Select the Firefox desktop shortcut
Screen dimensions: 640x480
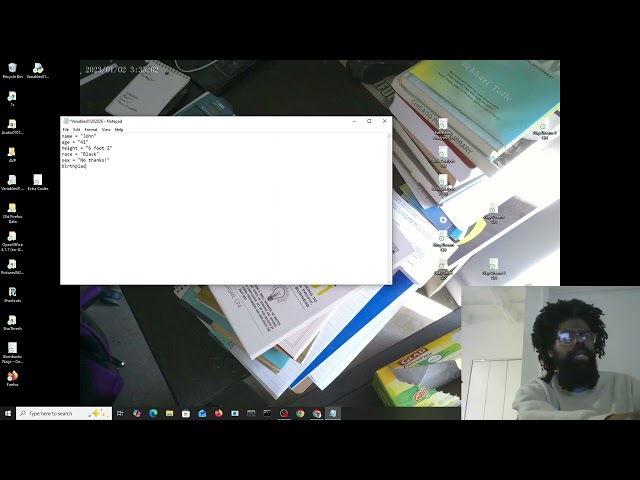[x=12, y=378]
